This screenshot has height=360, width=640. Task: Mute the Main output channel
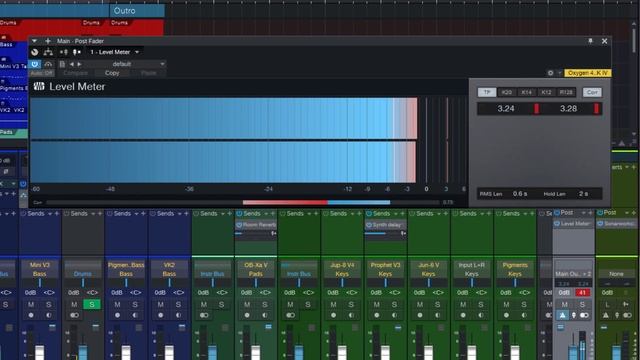[564, 304]
